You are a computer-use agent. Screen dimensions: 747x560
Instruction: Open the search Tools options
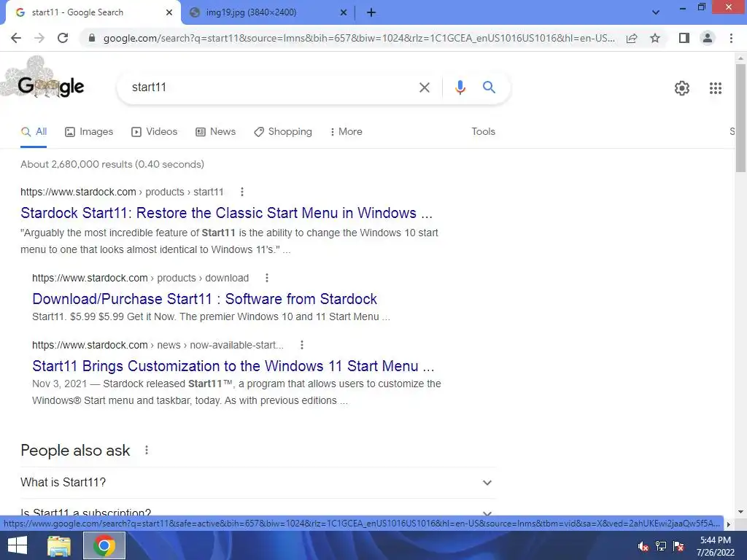(483, 131)
